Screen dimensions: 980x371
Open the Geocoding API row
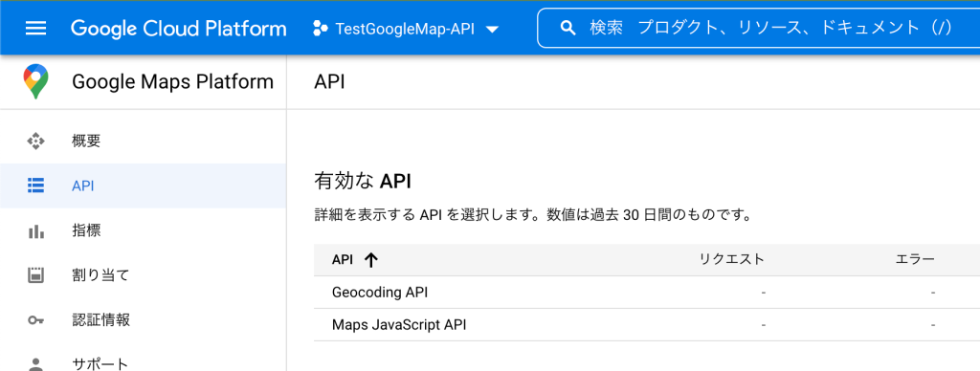(647, 293)
